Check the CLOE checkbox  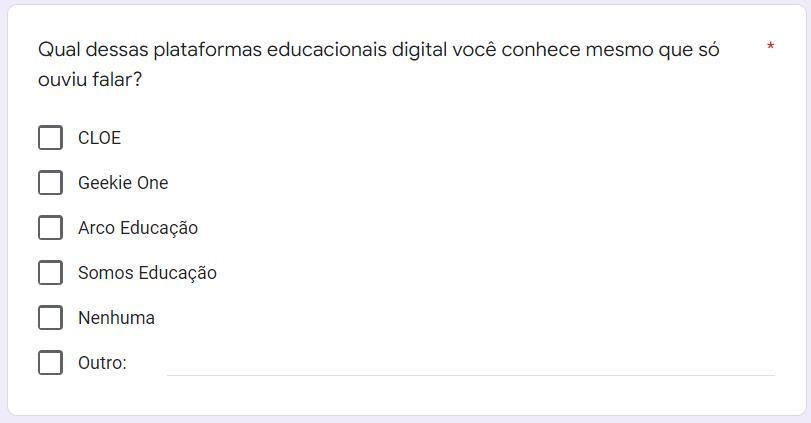click(50, 138)
